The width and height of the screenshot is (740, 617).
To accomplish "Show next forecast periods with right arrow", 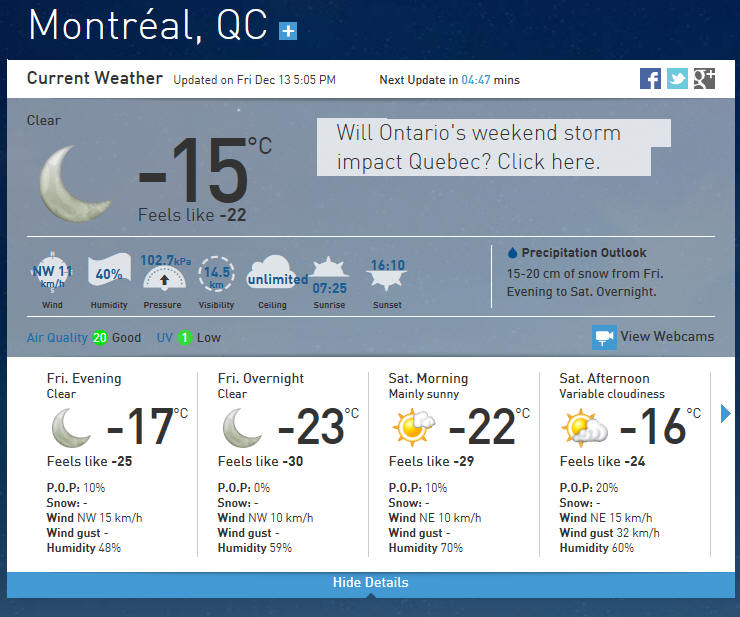I will pos(725,414).
